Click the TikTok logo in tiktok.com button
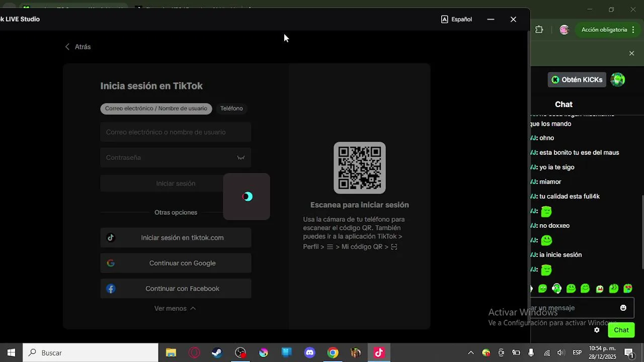Viewport: 644px width, 362px height. click(111, 238)
